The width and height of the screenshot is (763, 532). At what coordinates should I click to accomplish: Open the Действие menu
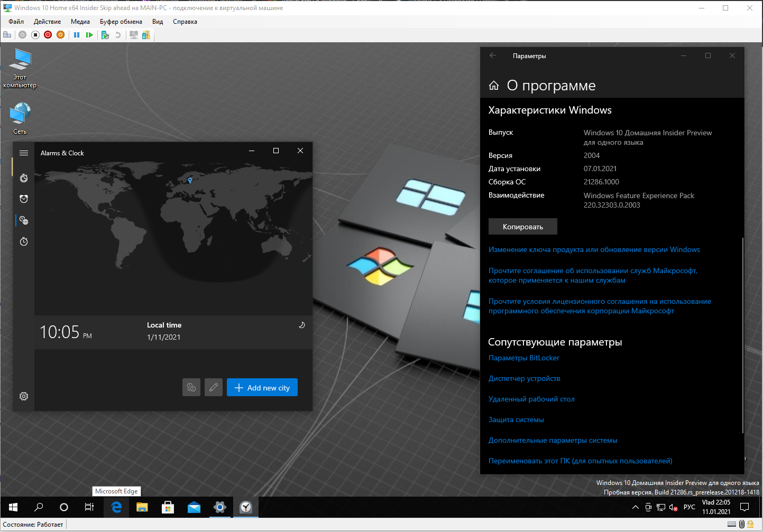[47, 22]
